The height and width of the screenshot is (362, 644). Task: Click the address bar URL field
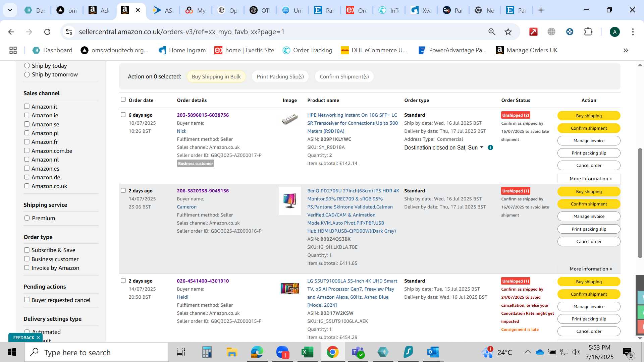tap(278, 32)
